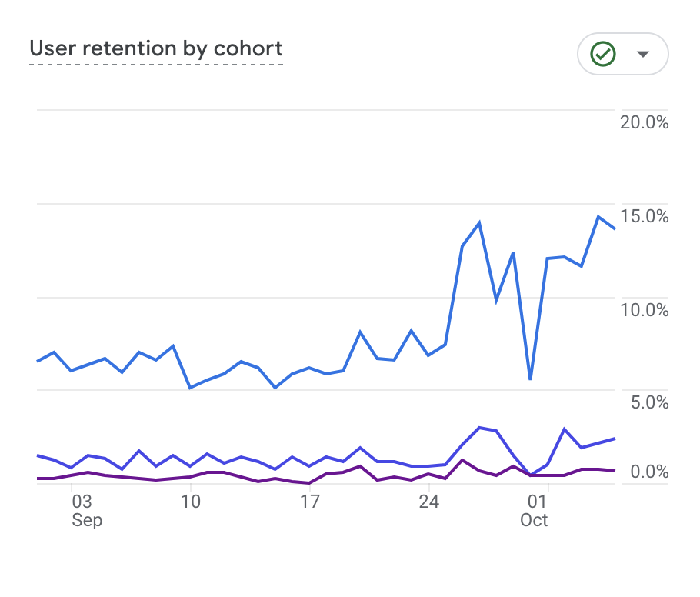The image size is (700, 597).
Task: Click the 03 Sep date label
Action: coord(82,511)
